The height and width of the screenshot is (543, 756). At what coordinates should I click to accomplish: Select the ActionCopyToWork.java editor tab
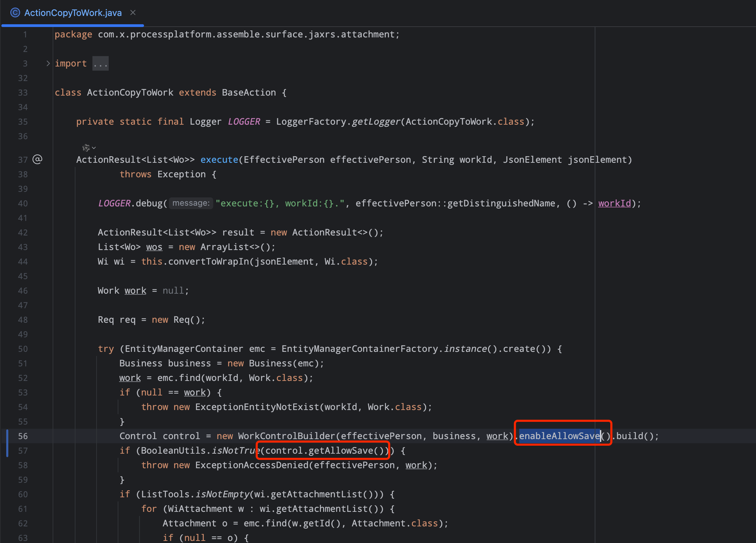(x=73, y=13)
